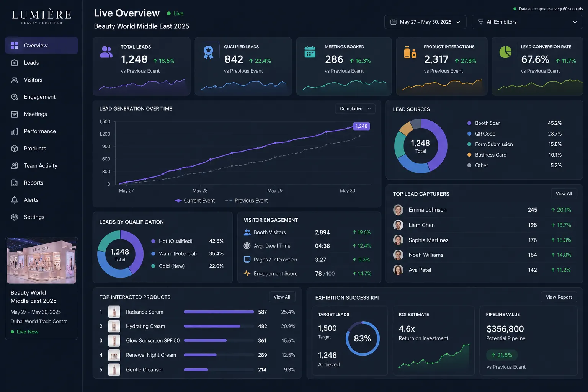Click the Live Now status link
Viewport: 588px width, 392px height.
point(24,332)
